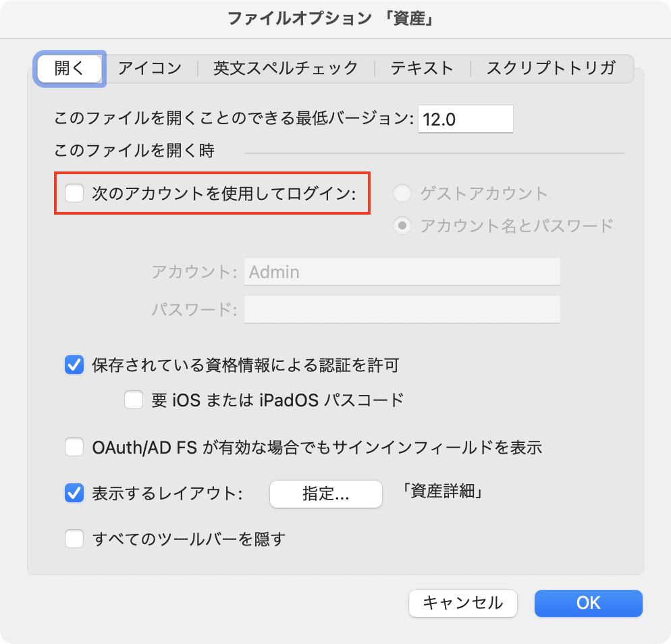This screenshot has height=644, width=671.
Task: Click the パスワード input field
Action: tap(402, 309)
